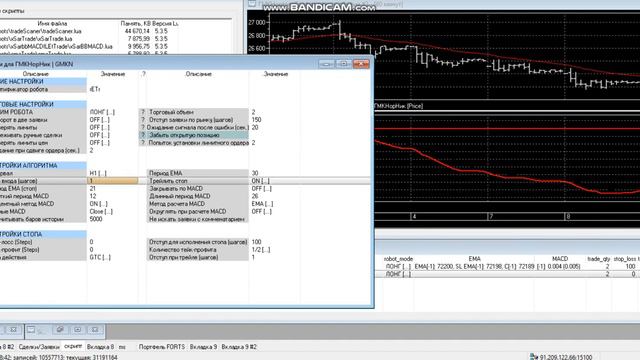This screenshot has height=360, width=640.
Task: Click the help icon for Попыток установки лимитного ордера
Action: click(143, 142)
